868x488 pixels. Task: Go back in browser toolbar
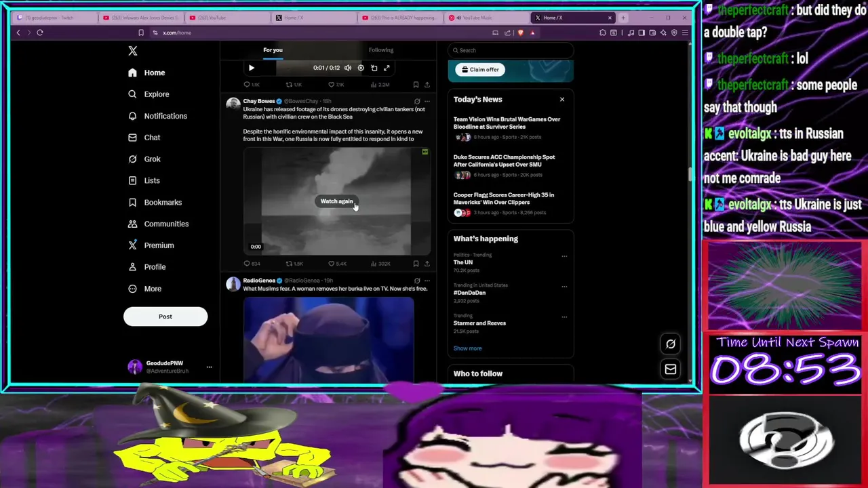click(x=18, y=33)
